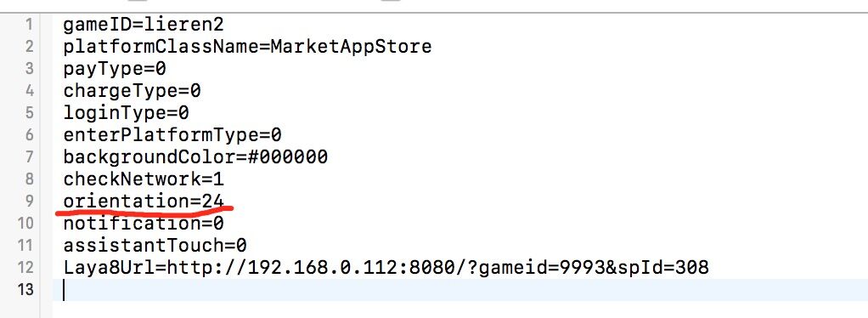Click the underlined orientation=24 line
The width and height of the screenshot is (868, 318).
coord(144,202)
